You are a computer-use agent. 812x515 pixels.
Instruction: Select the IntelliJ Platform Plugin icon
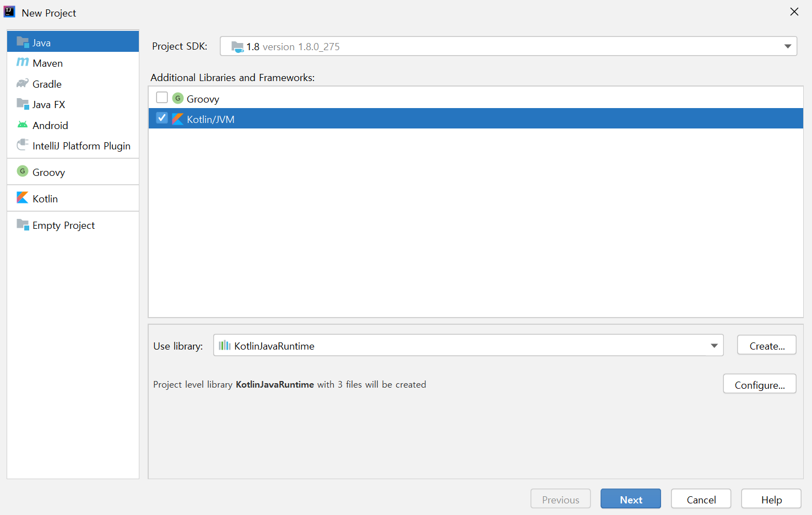click(23, 145)
